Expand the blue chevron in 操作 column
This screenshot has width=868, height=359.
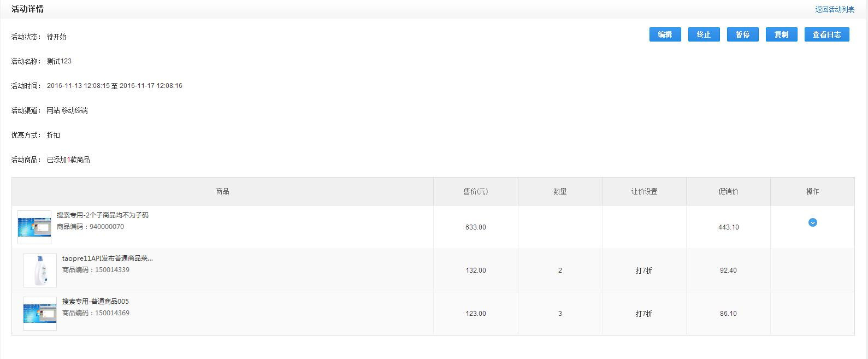click(x=812, y=222)
